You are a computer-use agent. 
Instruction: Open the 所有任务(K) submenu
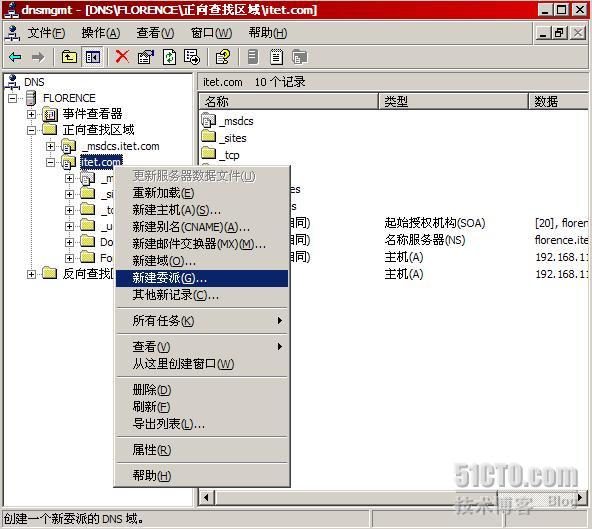pyautogui.click(x=202, y=321)
